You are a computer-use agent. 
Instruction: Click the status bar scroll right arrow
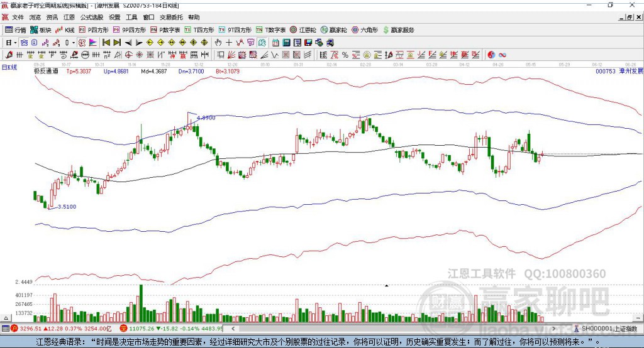(553, 329)
